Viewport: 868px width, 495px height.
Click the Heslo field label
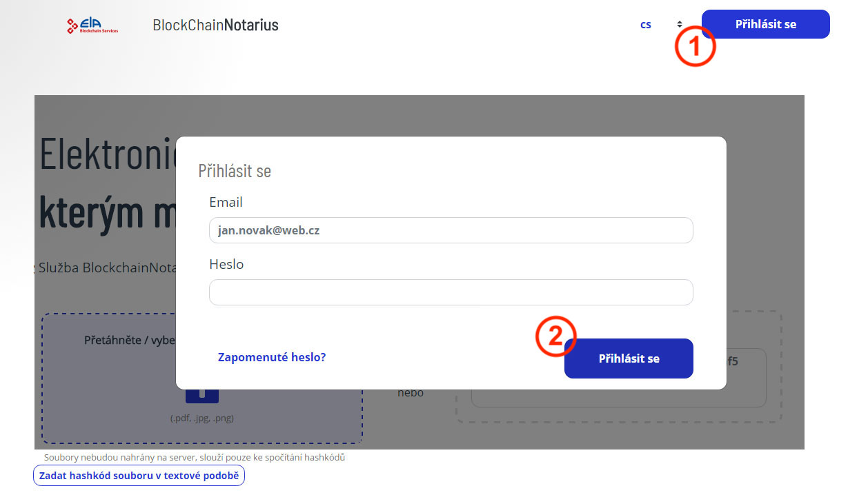(x=226, y=264)
